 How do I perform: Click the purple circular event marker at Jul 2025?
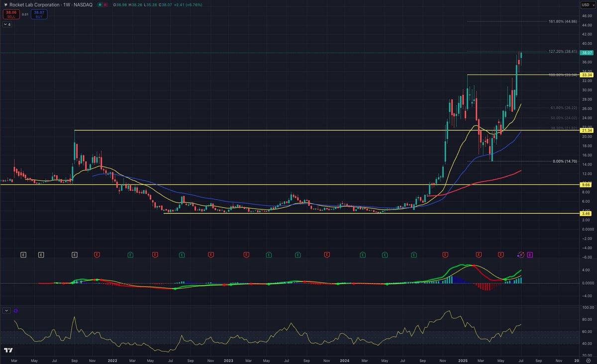(521, 255)
